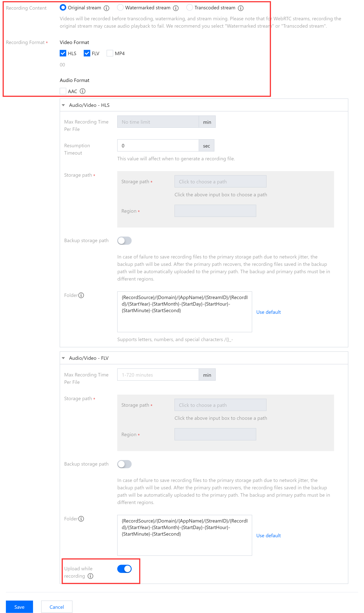The height and width of the screenshot is (613, 364).
Task: Disable the Upload while recording toggle
Action: tap(124, 569)
